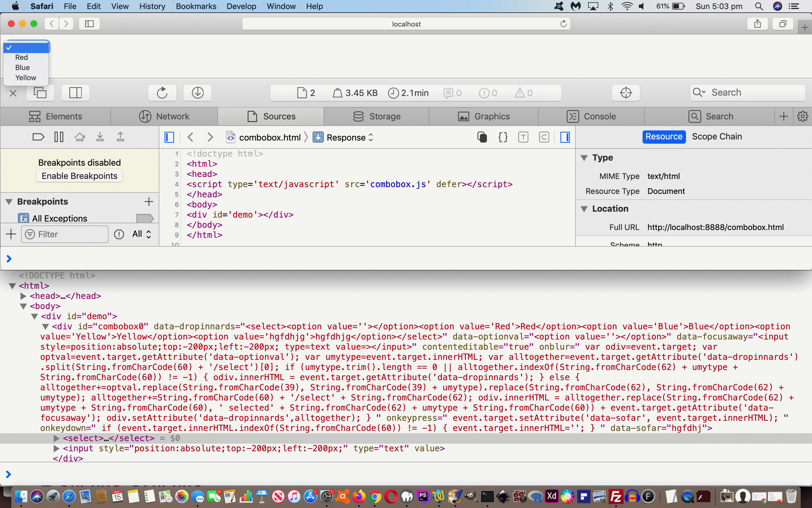
Task: Click the Safari Share icon
Action: [757, 24]
